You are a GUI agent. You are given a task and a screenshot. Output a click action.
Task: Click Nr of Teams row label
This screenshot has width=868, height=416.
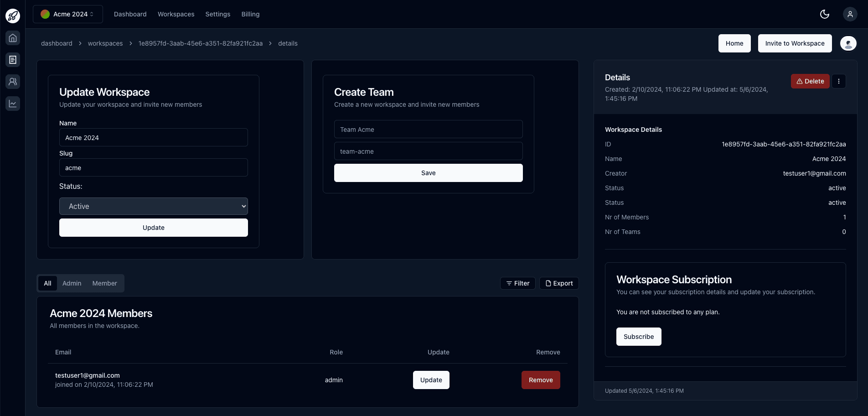pyautogui.click(x=623, y=232)
